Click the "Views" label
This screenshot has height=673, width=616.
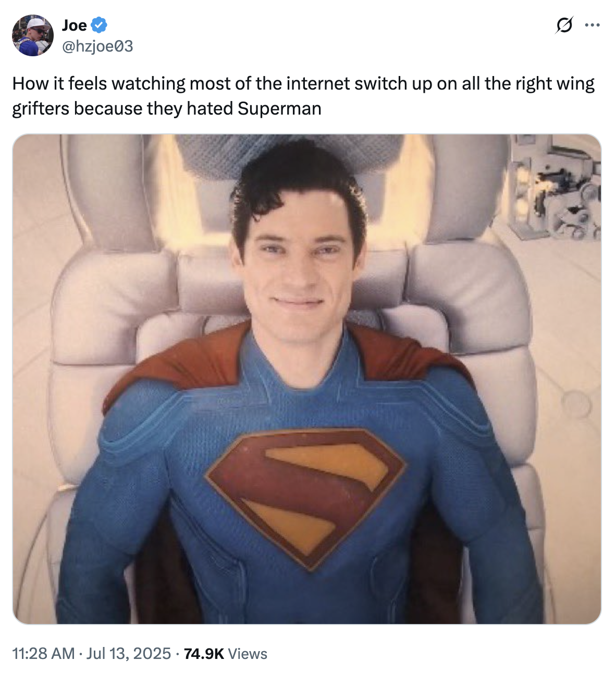248,653
